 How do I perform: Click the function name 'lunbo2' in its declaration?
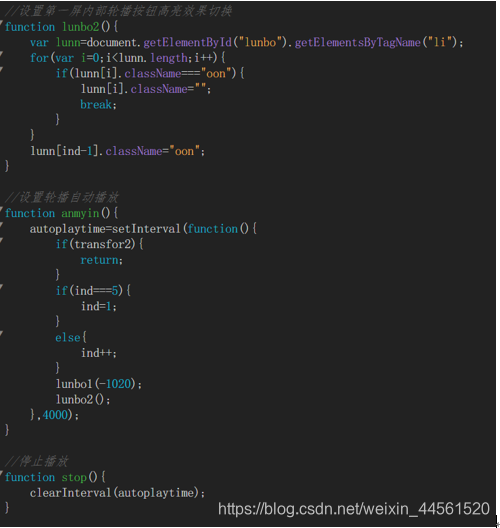[x=81, y=27]
